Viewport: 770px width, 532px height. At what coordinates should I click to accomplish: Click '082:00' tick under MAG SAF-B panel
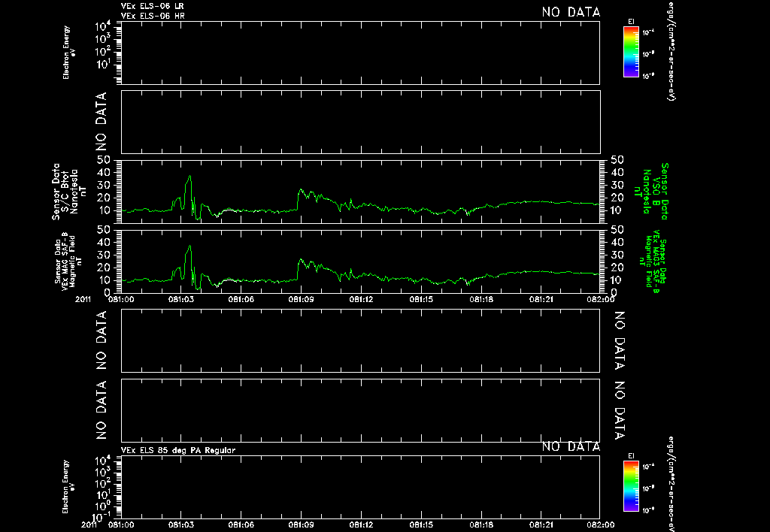[x=601, y=299]
